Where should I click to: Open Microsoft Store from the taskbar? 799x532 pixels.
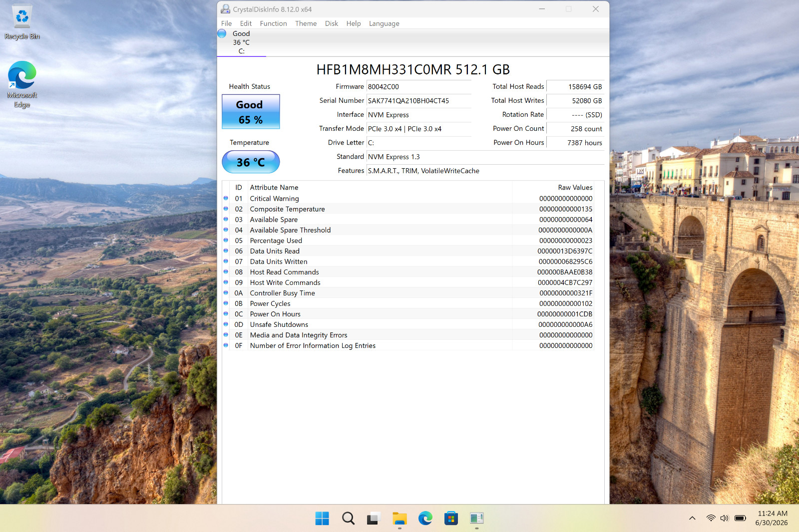(451, 519)
